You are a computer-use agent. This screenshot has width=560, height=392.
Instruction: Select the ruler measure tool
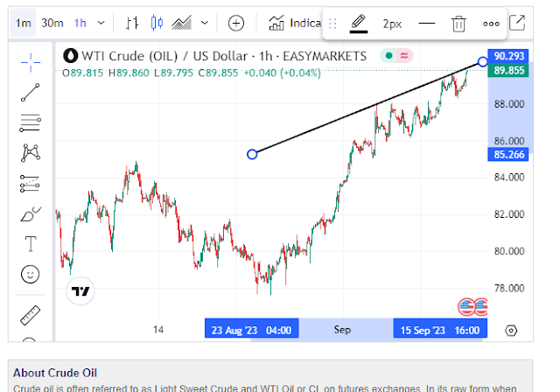31,315
